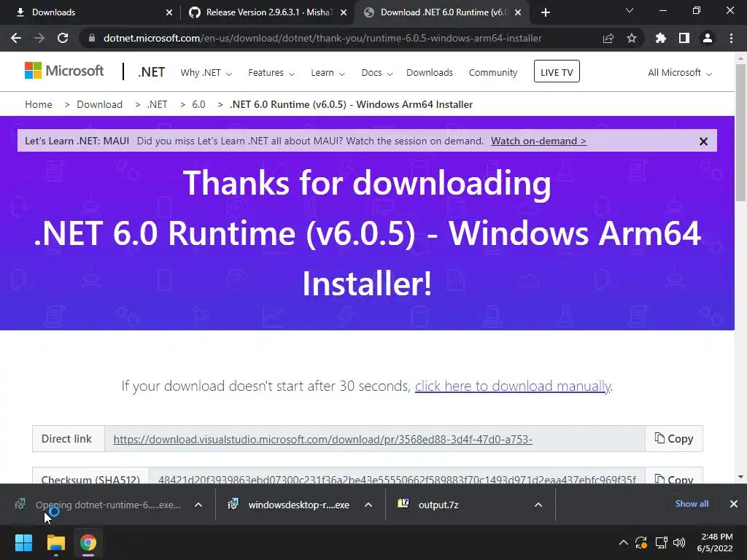Open the Extensions puzzle icon
Viewport: 747px width, 560px height.
(661, 38)
